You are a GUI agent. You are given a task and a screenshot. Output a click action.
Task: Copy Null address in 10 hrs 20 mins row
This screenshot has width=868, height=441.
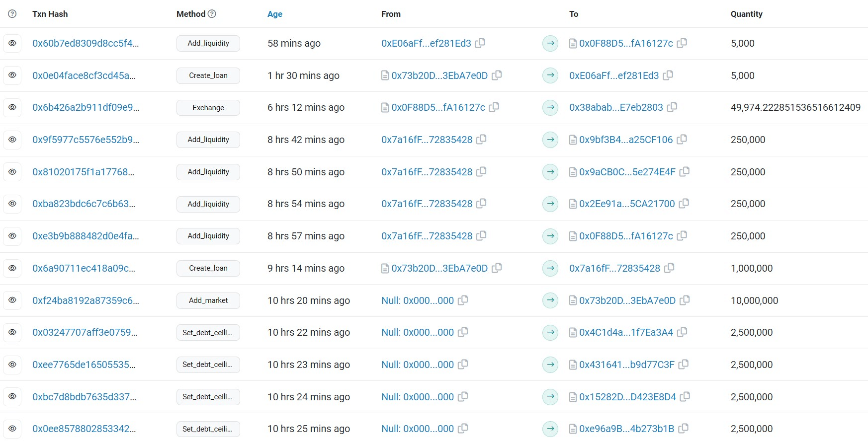[x=463, y=300]
